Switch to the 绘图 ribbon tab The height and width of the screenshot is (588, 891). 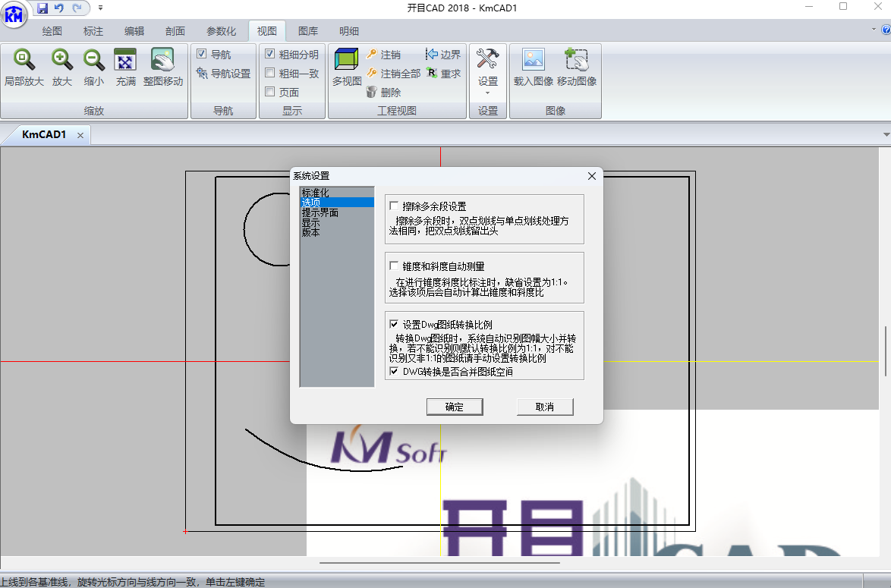point(51,31)
